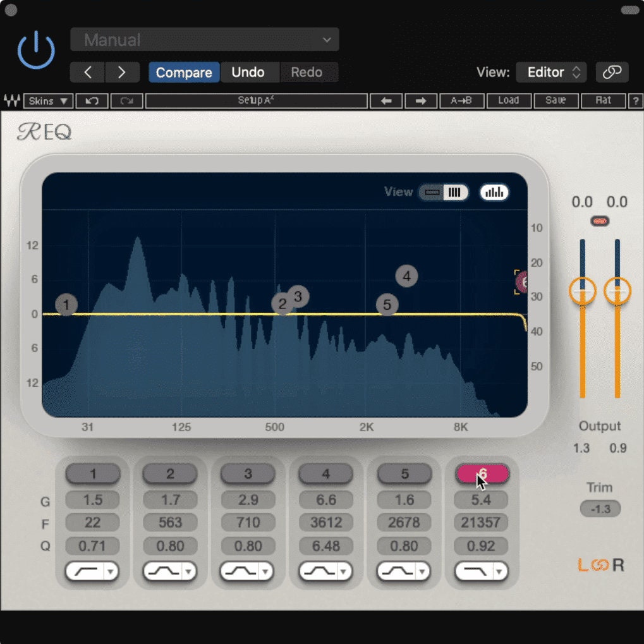
Task: Toggle band 2 on or off
Action: pyautogui.click(x=170, y=474)
